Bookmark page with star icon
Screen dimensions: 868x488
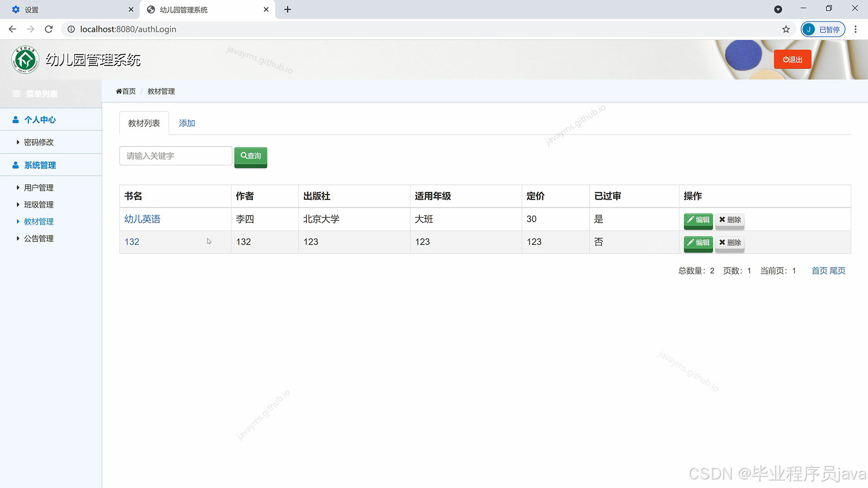pos(786,29)
